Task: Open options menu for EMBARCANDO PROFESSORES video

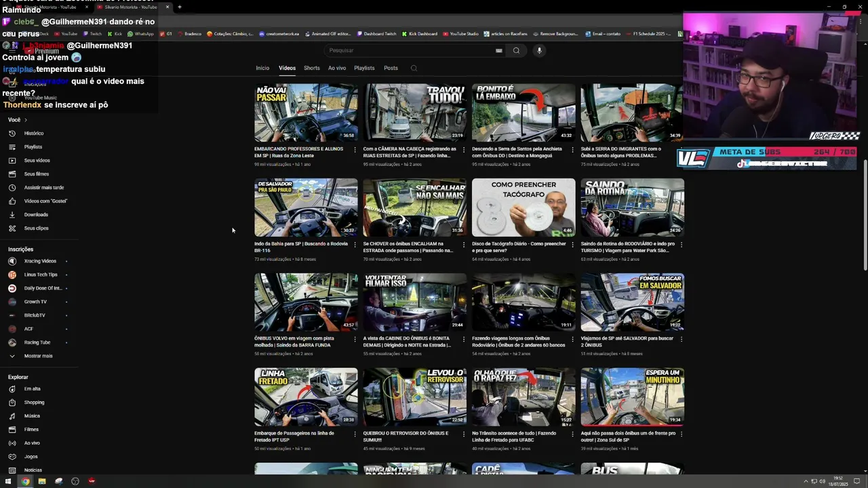Action: 355,150
